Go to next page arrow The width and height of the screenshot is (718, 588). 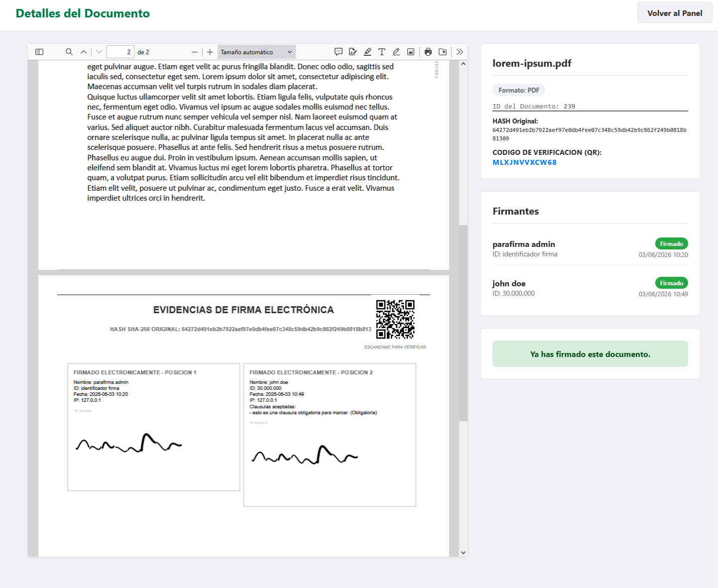tap(99, 52)
